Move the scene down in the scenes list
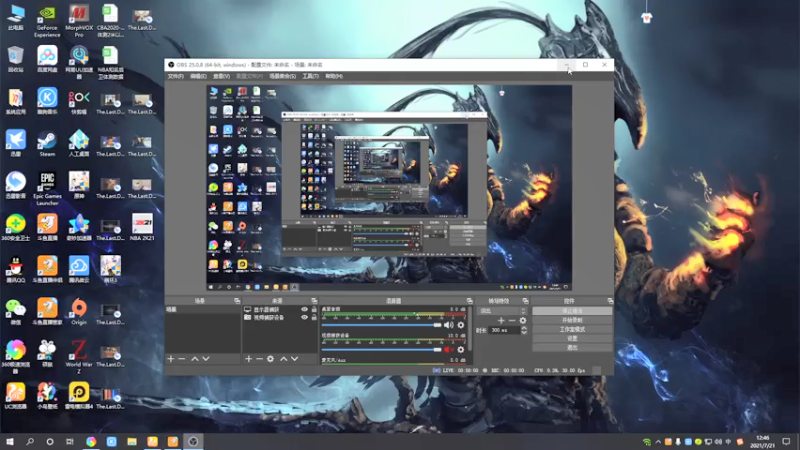 tap(206, 359)
